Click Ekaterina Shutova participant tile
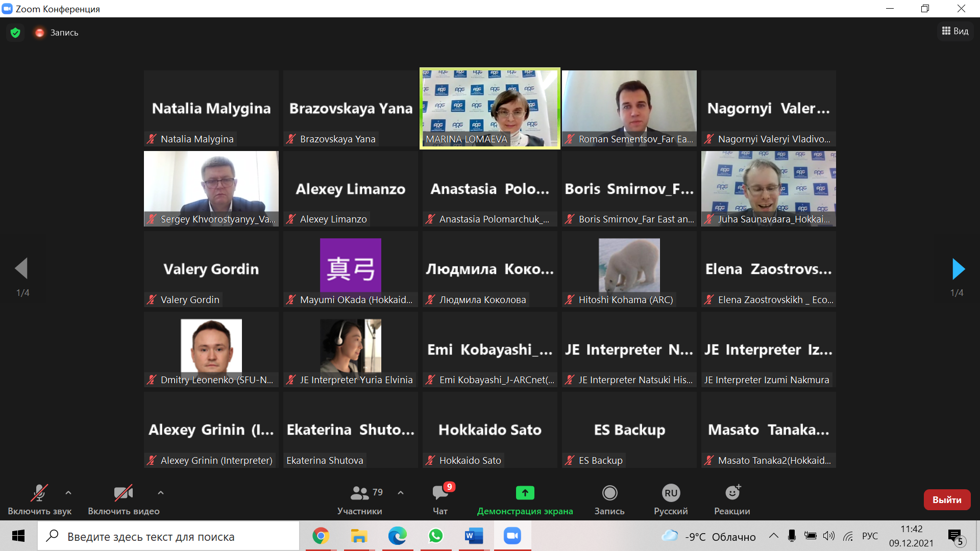The height and width of the screenshot is (551, 980). pos(351,430)
